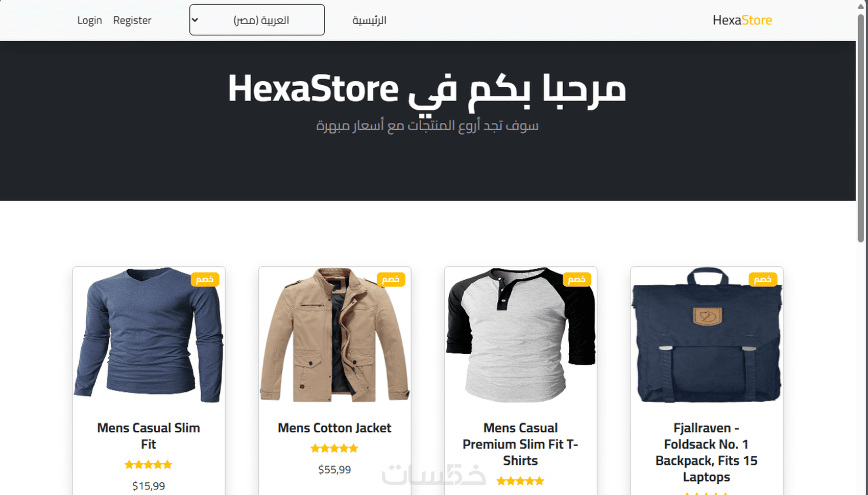868x495 pixels.
Task: Click the raglan T-shirt product image
Action: point(520,335)
